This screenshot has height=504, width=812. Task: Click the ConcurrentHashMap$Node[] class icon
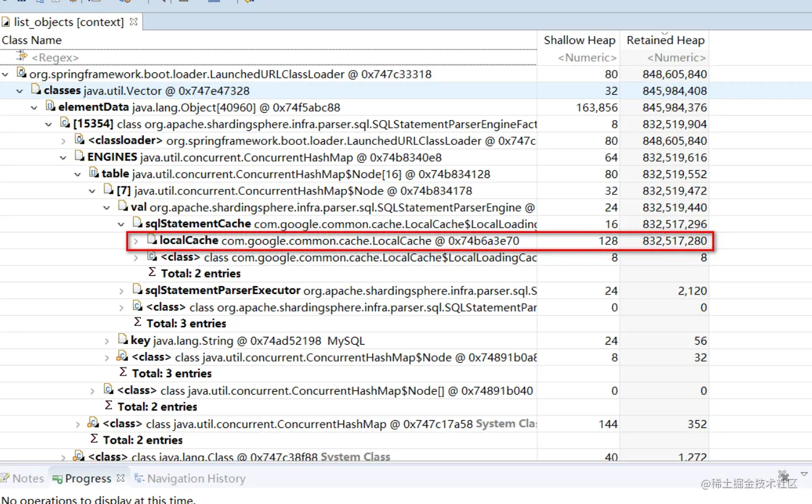click(109, 390)
